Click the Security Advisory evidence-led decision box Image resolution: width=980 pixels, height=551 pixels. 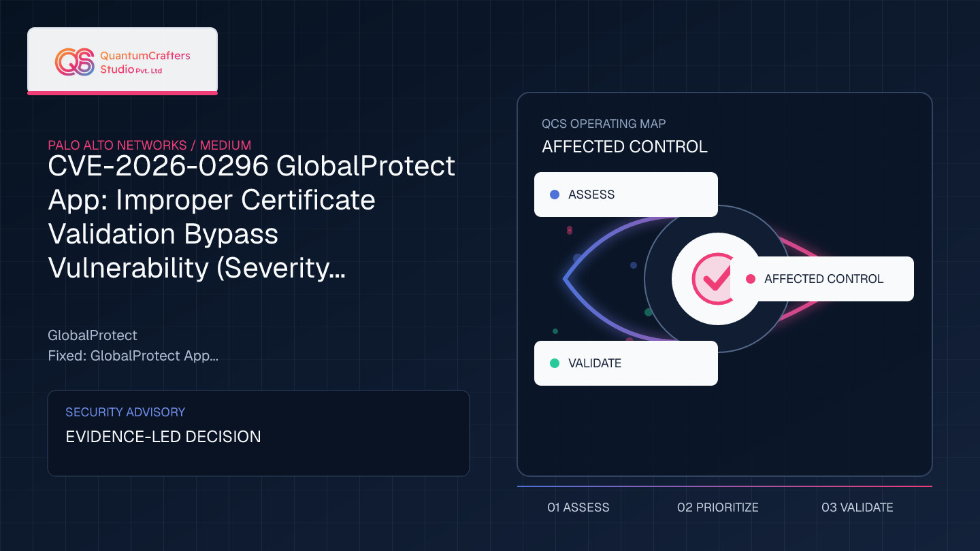(259, 433)
